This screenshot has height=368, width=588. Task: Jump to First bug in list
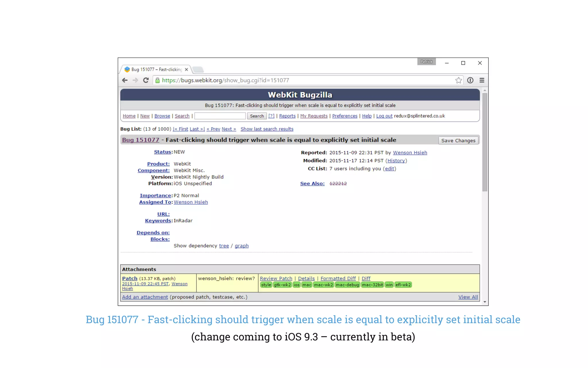(181, 129)
